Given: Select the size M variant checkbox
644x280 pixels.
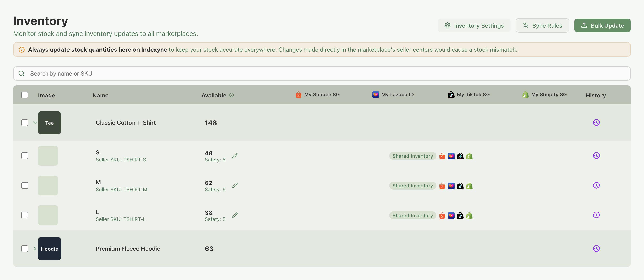Looking at the screenshot, I should (x=25, y=185).
